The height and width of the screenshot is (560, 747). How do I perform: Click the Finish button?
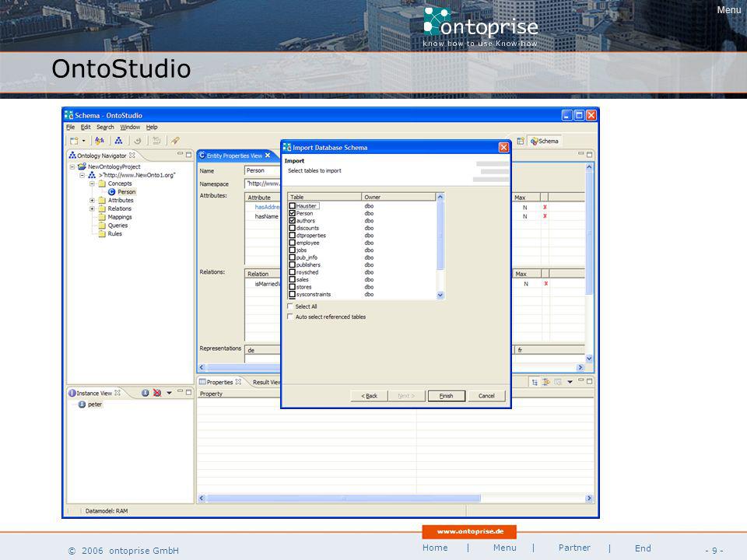pyautogui.click(x=447, y=396)
